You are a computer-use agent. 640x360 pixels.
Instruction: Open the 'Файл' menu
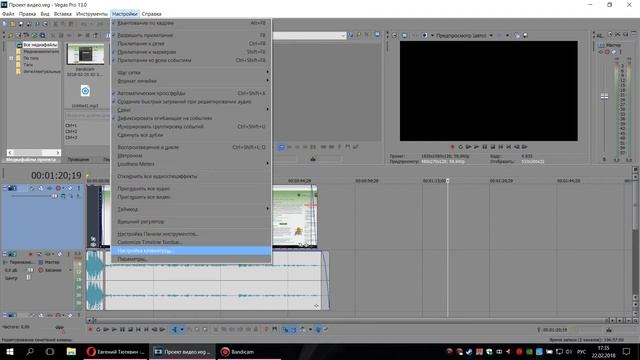pos(8,14)
